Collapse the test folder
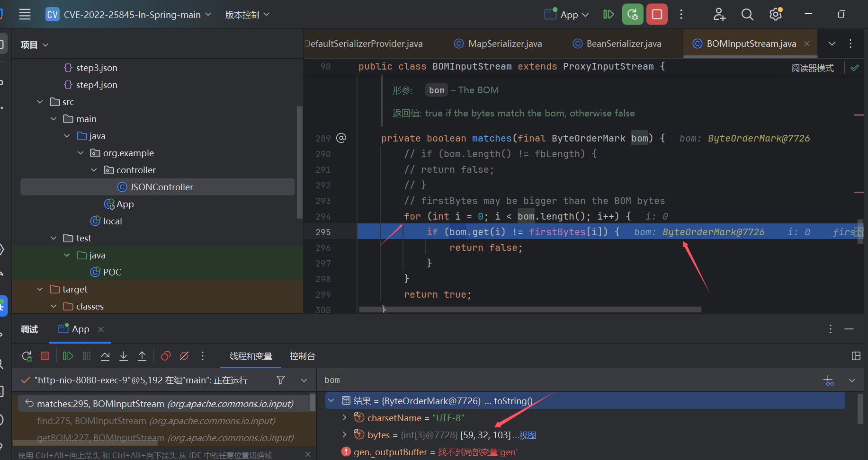Screen dimensions: 868x460 click(54, 238)
